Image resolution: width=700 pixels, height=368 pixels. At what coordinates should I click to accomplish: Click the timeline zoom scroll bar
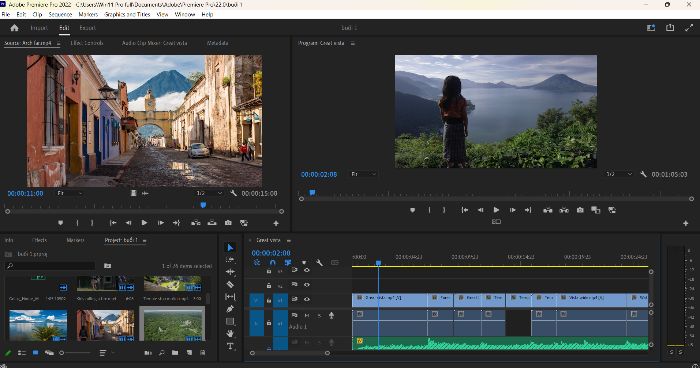(x=290, y=353)
